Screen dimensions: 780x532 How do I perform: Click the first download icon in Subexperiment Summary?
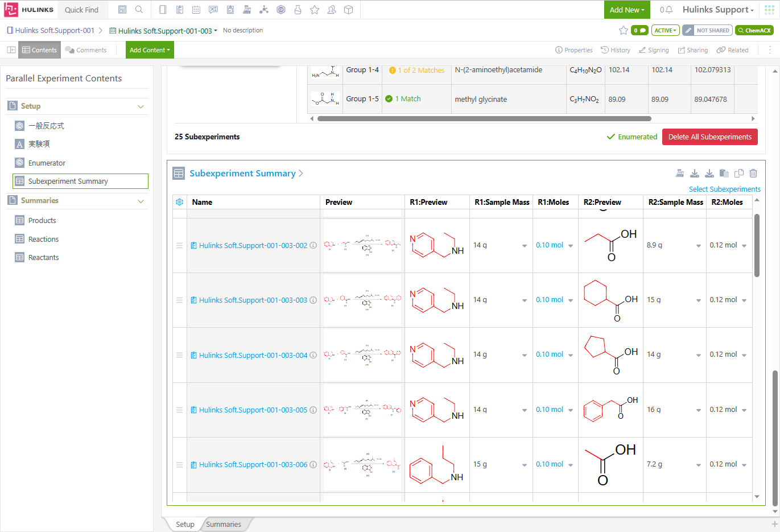tap(695, 174)
